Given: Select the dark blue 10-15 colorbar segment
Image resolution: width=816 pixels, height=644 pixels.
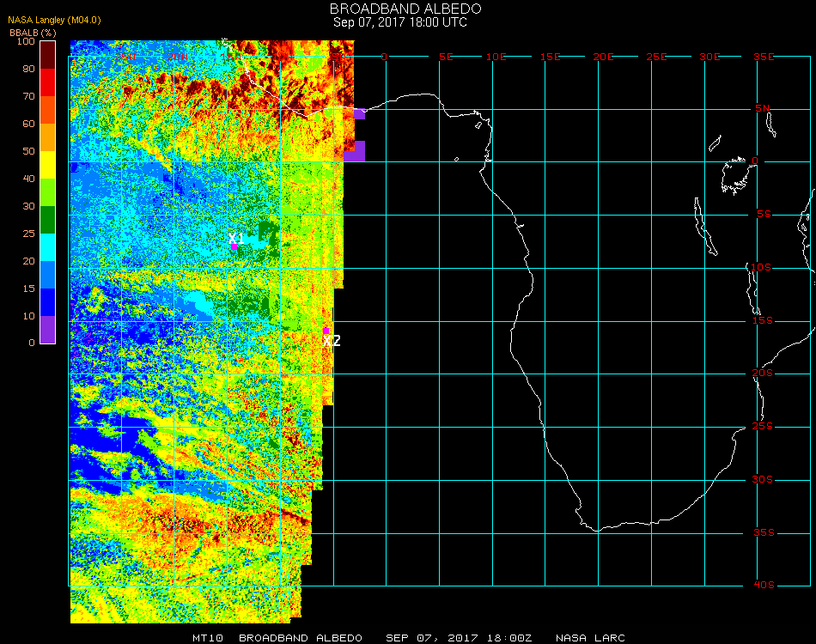Looking at the screenshot, I should (48, 302).
